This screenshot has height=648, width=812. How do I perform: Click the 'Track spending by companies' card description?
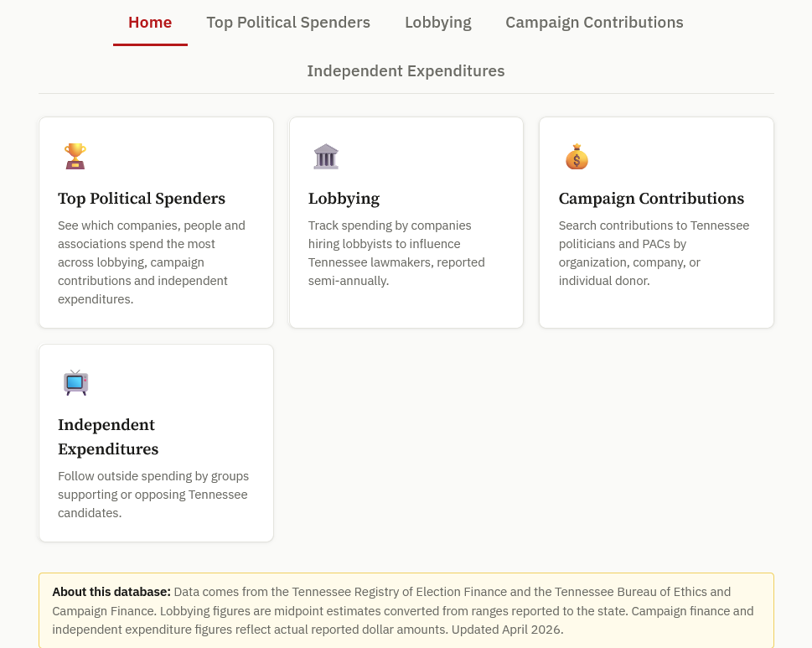click(396, 253)
